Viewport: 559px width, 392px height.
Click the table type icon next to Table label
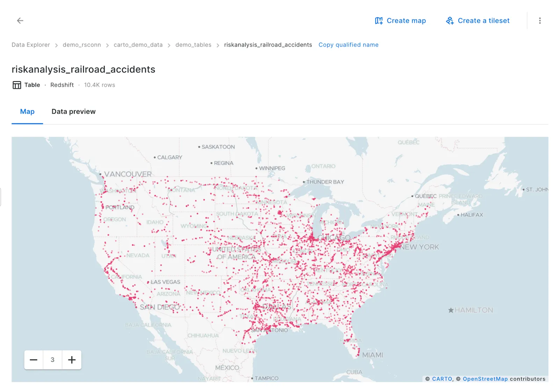click(16, 85)
